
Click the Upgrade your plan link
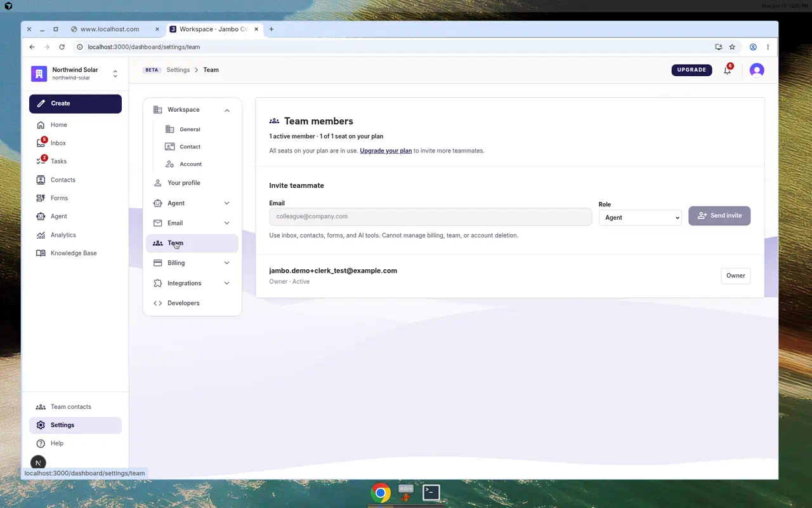click(386, 151)
